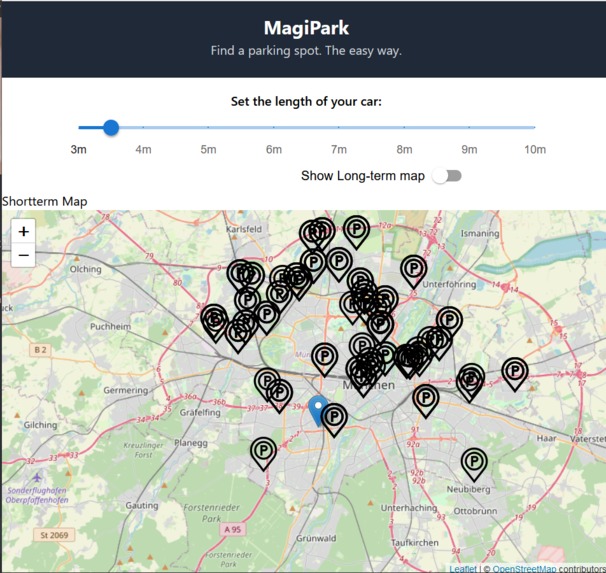Click the Karlsfeld label on map

[244, 229]
